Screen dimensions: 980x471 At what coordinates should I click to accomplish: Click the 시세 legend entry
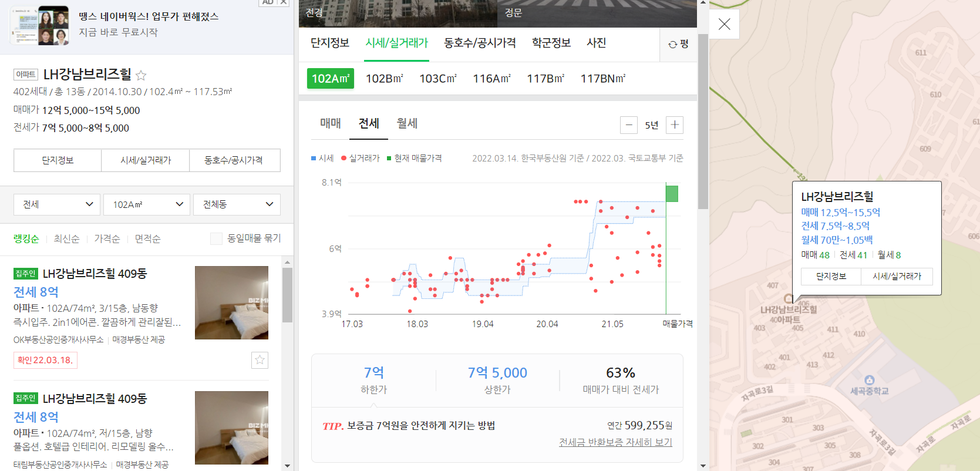coord(322,158)
